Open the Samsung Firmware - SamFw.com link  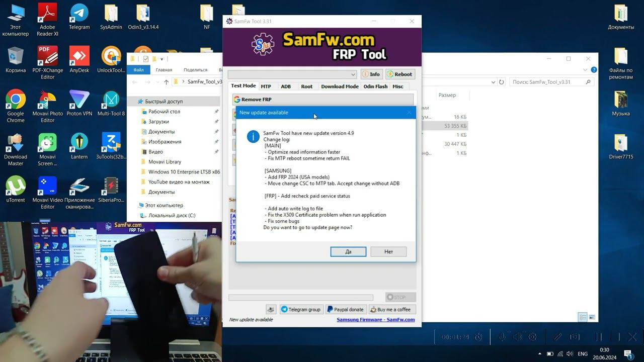pyautogui.click(x=376, y=320)
